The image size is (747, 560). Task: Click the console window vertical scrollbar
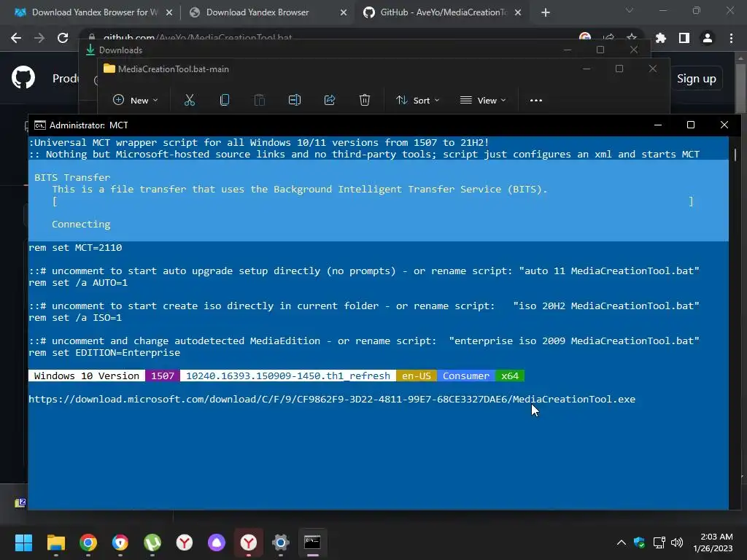(x=735, y=155)
